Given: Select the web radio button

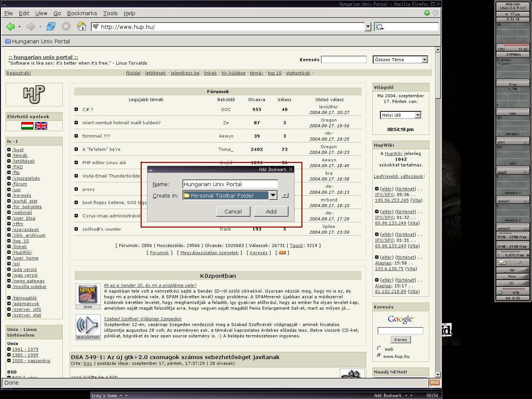Looking at the screenshot, I should tap(379, 348).
